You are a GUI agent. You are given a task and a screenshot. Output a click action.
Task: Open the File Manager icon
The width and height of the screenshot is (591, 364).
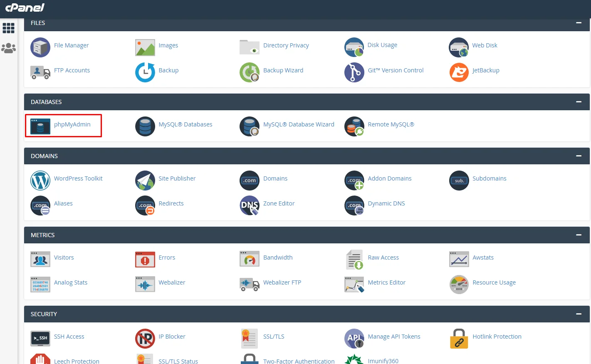coord(40,47)
